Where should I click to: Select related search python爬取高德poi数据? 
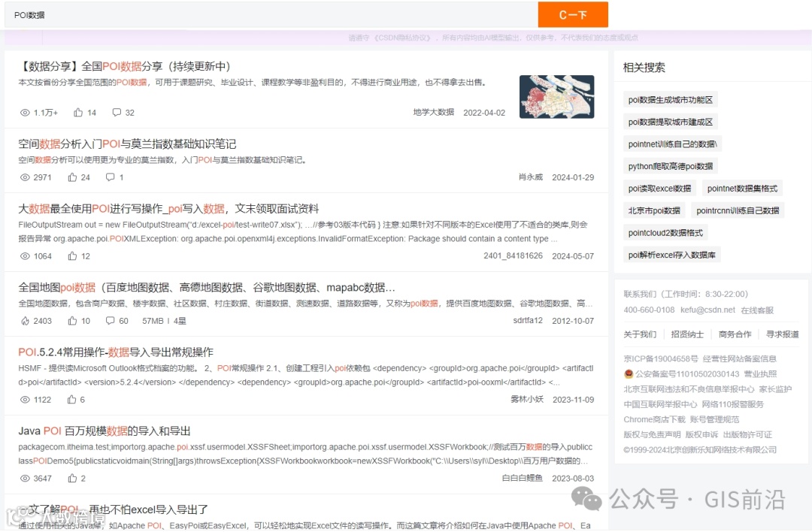pos(670,166)
